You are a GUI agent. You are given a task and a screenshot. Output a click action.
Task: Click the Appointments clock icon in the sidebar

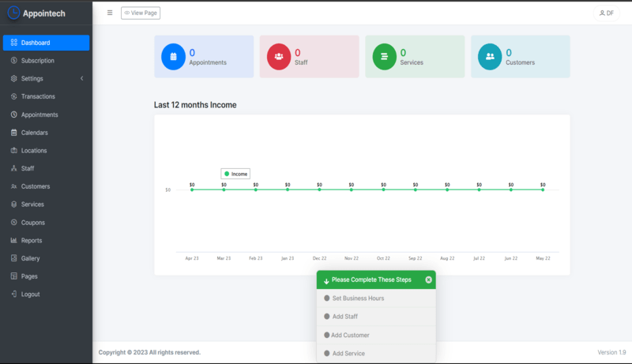[13, 114]
